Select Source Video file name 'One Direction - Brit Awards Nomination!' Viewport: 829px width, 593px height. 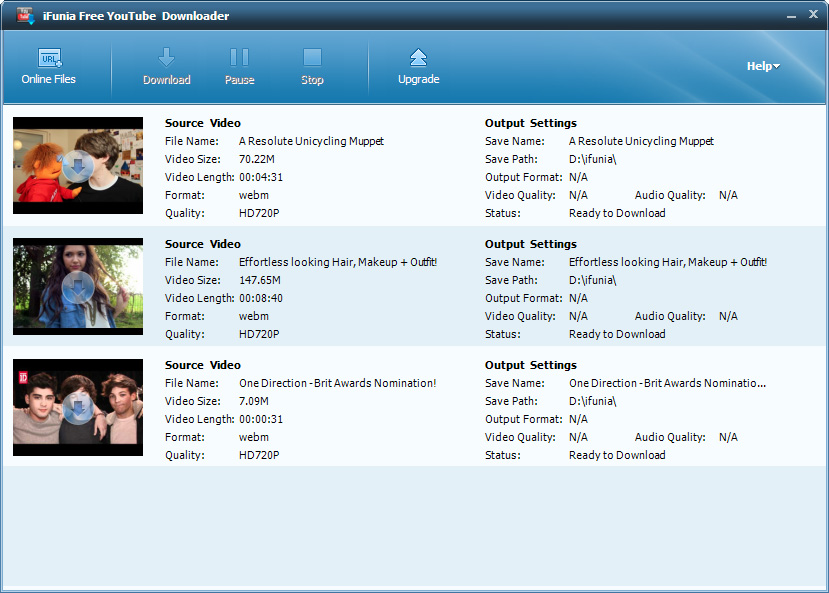[x=337, y=383]
